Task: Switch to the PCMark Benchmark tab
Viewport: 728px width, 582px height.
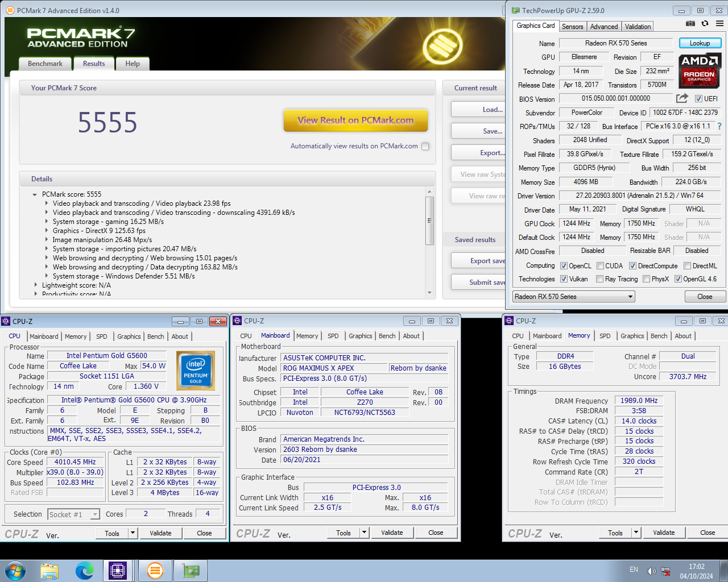Action: (x=45, y=64)
